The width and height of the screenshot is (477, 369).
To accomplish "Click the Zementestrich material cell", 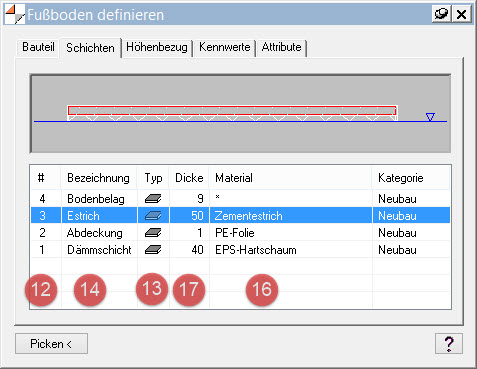I will pyautogui.click(x=291, y=216).
